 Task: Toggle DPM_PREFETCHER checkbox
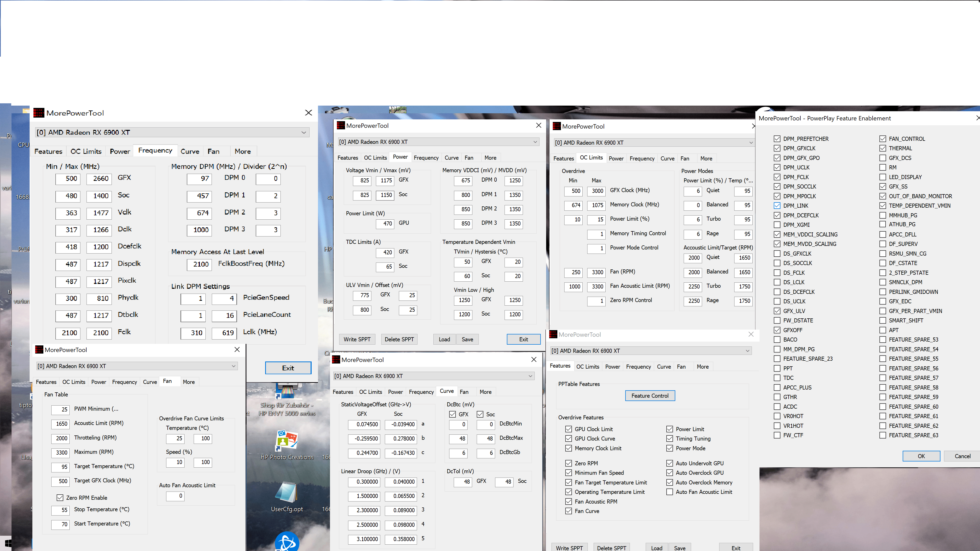pyautogui.click(x=777, y=139)
